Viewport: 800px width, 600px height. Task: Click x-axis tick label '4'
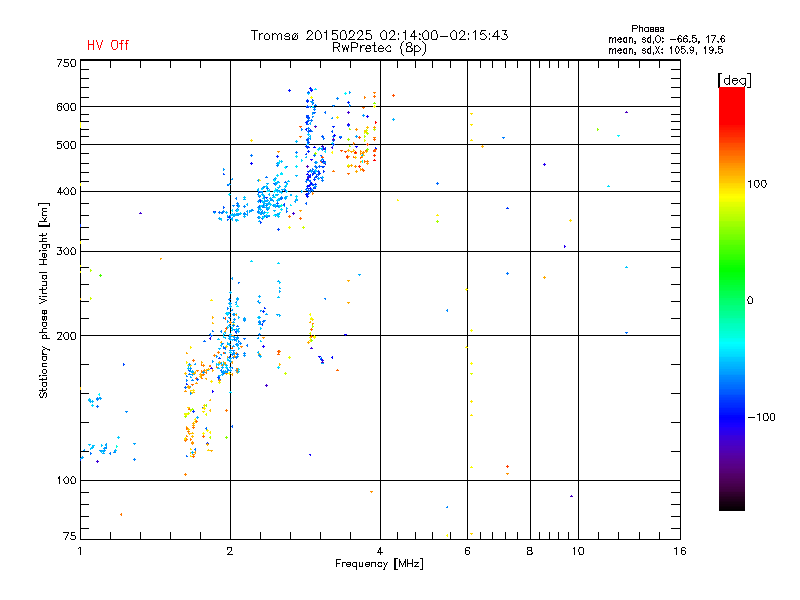[x=380, y=551]
